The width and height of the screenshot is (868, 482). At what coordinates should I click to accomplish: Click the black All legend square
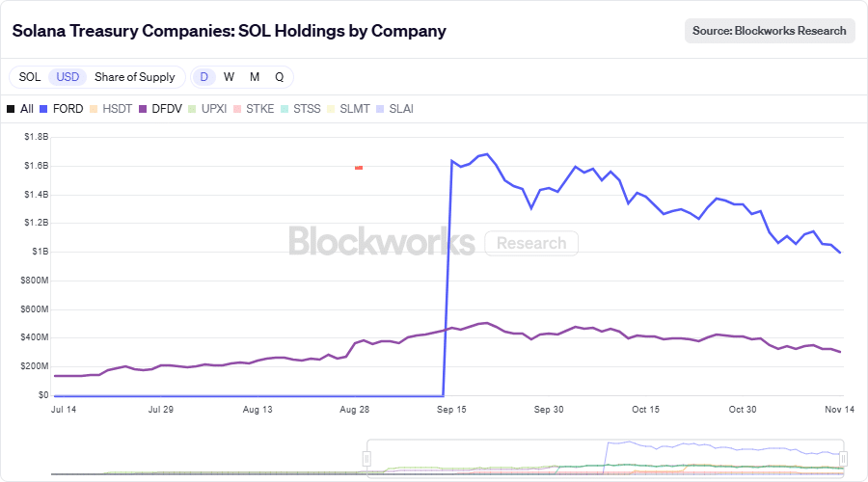[x=11, y=109]
